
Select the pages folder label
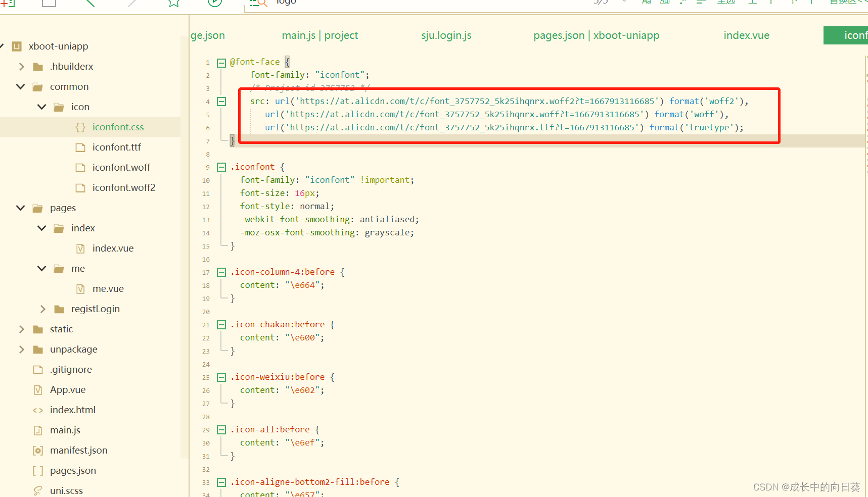63,208
